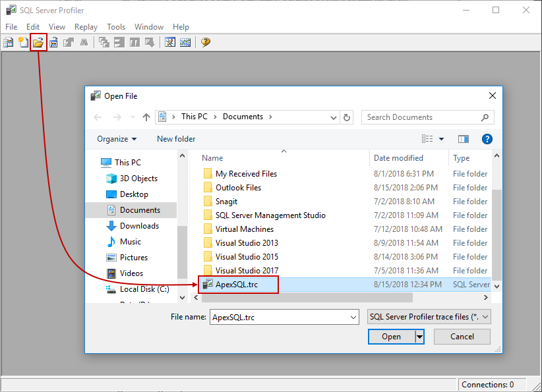Click This PC in the address bar
542x392 pixels.
click(x=195, y=117)
